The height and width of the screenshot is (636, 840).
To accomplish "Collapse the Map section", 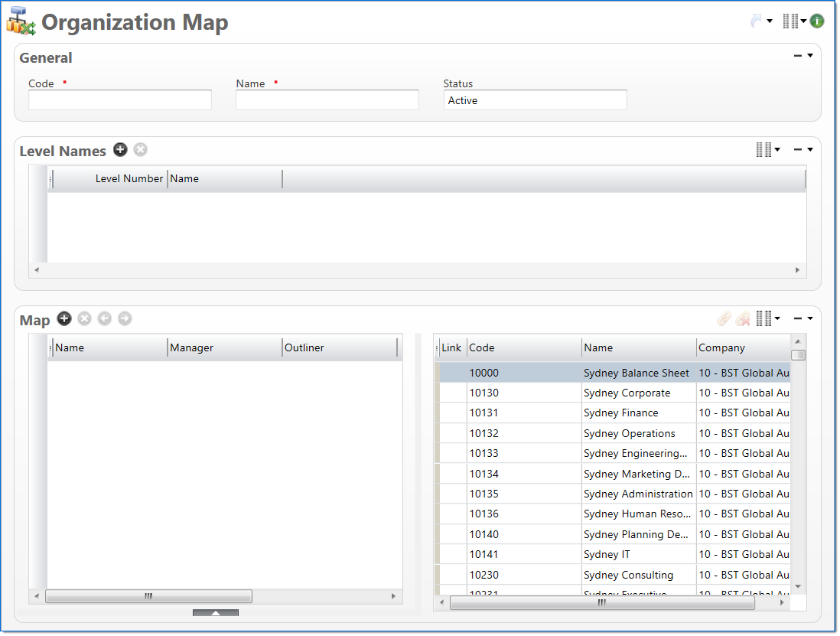I will coord(798,318).
